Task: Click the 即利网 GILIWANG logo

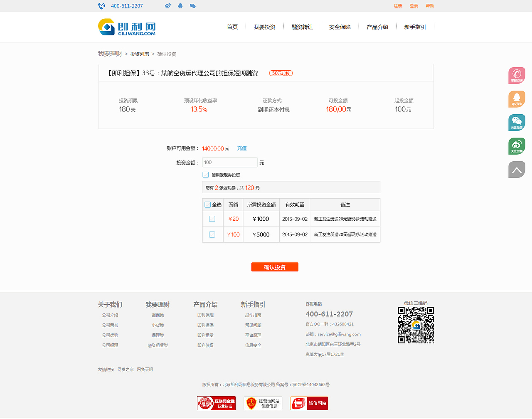Action: tap(126, 27)
